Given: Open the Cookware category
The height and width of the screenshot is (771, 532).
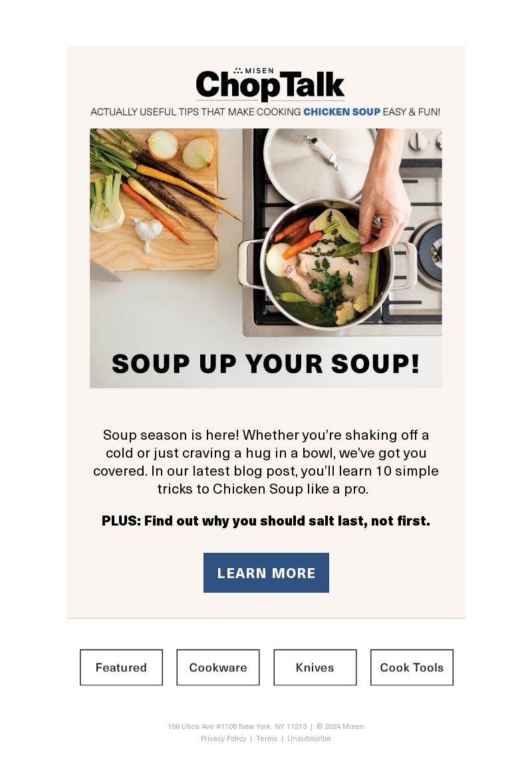Looking at the screenshot, I should pos(218,667).
